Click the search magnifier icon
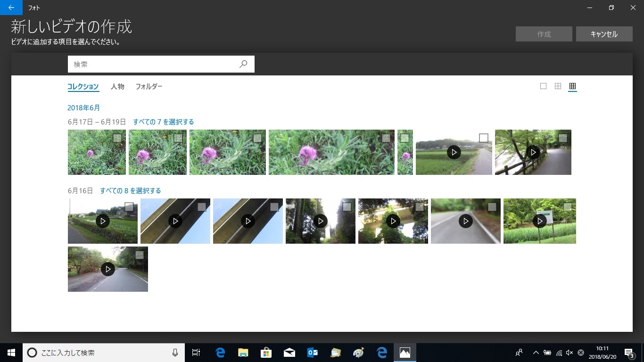The width and height of the screenshot is (644, 362). coord(243,64)
